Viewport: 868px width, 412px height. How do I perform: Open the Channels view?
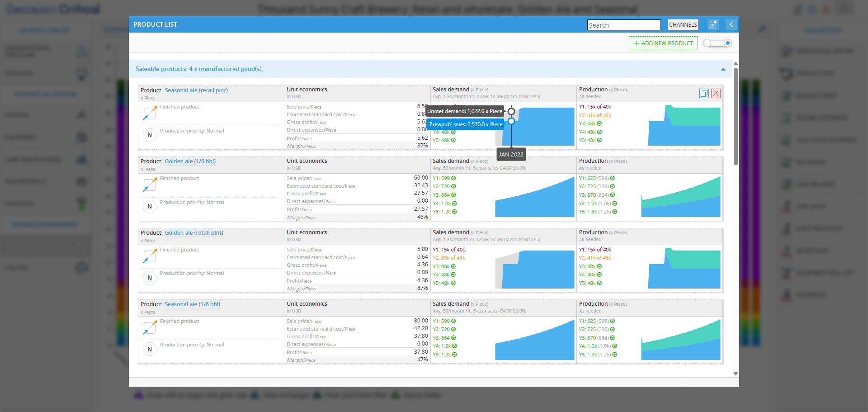(683, 25)
